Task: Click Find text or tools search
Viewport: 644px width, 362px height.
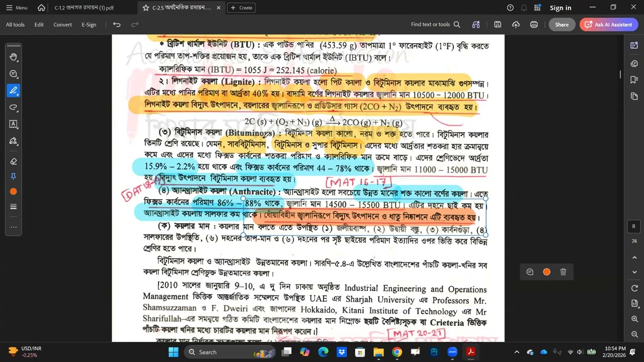Action: 435,25
